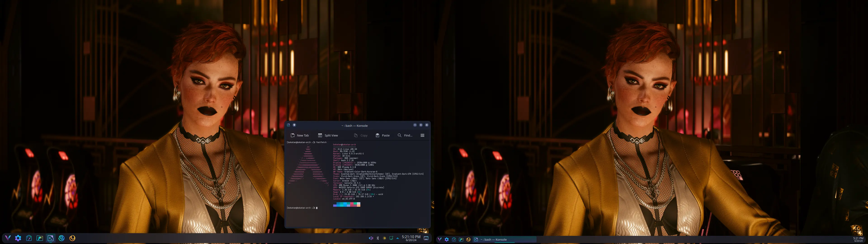This screenshot has width=868, height=244.
Task: Click the 5:21 PM clock on right monitor panel
Action: pos(858,239)
